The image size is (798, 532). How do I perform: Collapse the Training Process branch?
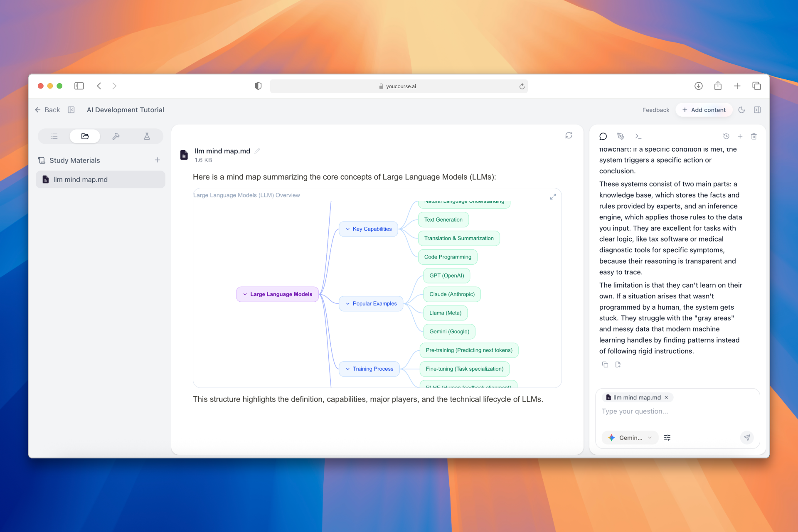coord(348,369)
